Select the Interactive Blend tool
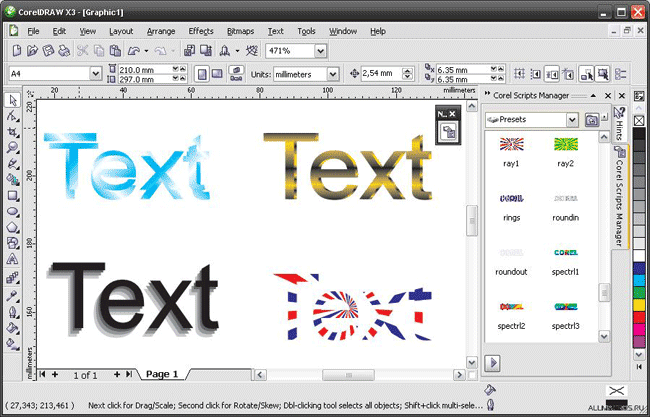This screenshot has width=650, height=417. (12, 278)
